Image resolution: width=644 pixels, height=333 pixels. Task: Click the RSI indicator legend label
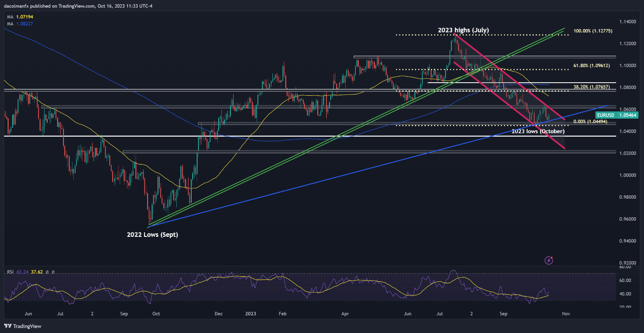point(10,271)
